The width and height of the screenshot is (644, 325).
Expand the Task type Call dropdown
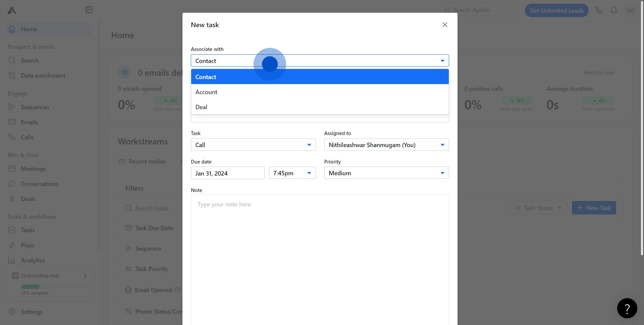click(253, 145)
